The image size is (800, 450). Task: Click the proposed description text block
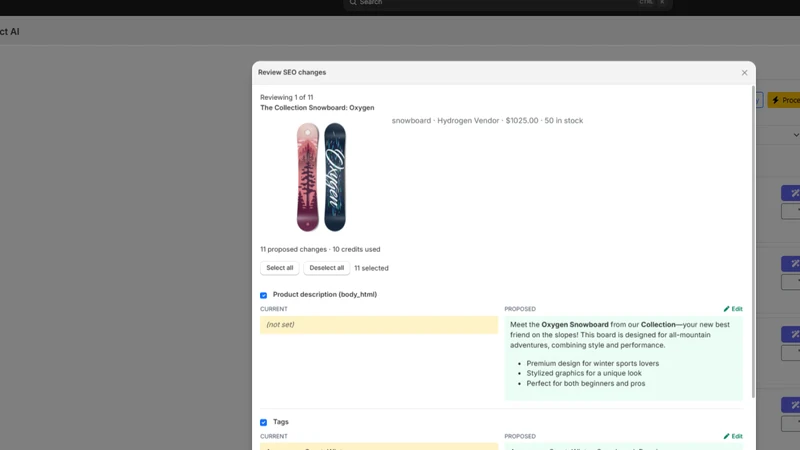(x=623, y=358)
